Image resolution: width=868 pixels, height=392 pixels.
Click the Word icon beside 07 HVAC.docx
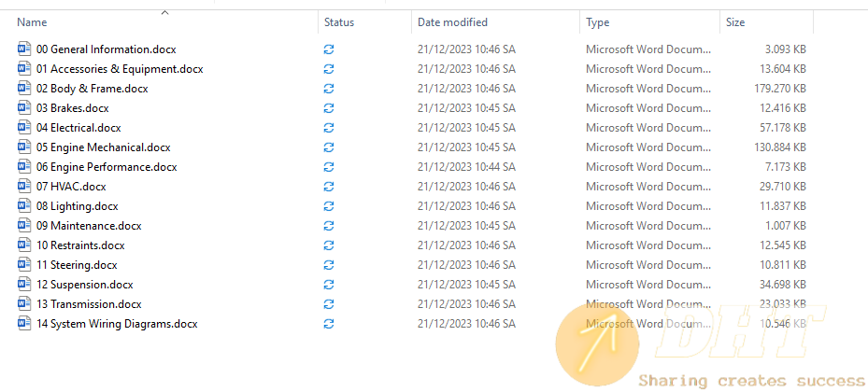(24, 187)
